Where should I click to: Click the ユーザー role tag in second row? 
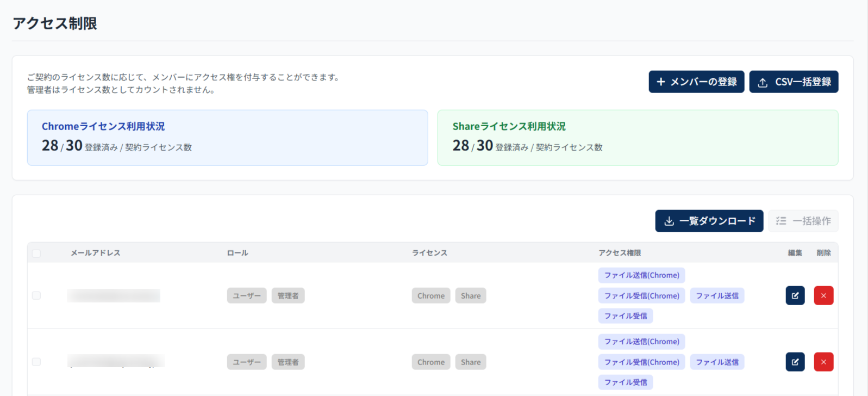(x=246, y=362)
